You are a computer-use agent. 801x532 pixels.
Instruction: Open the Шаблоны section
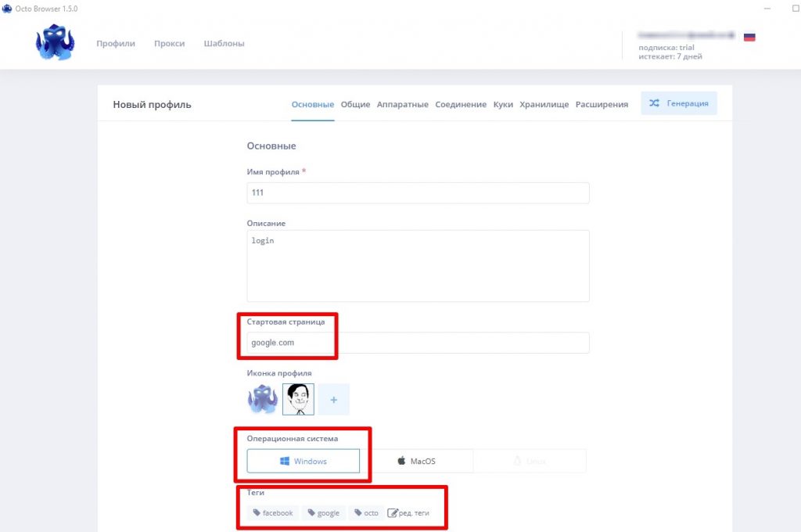pos(224,44)
